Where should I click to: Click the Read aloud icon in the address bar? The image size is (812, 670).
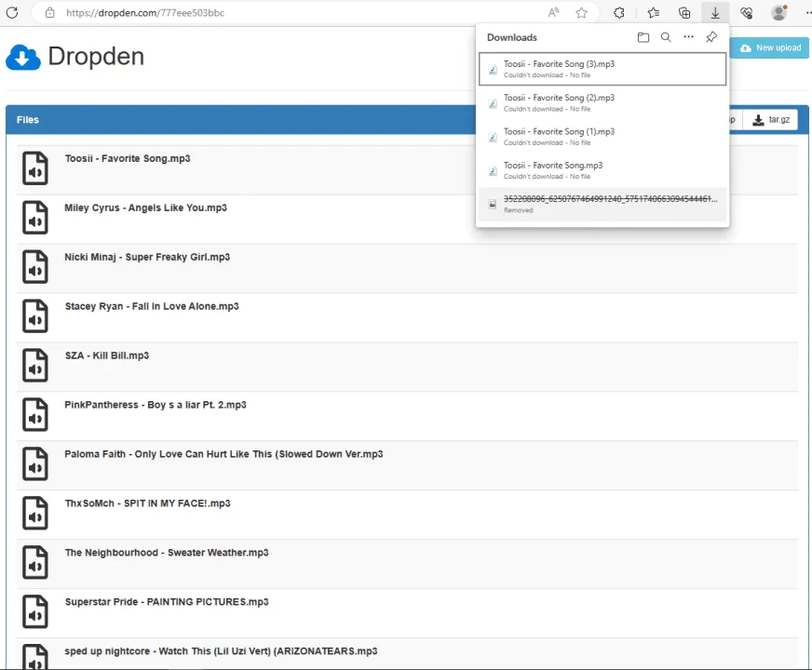553,12
